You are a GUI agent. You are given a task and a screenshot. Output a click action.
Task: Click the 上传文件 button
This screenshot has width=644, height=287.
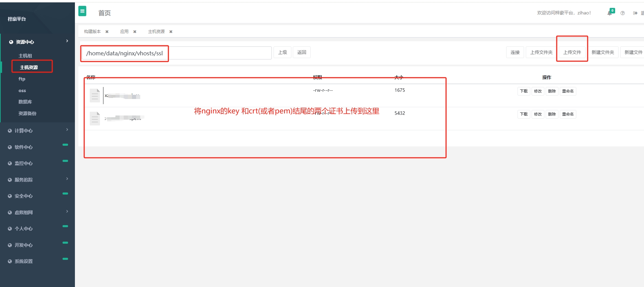tap(572, 52)
